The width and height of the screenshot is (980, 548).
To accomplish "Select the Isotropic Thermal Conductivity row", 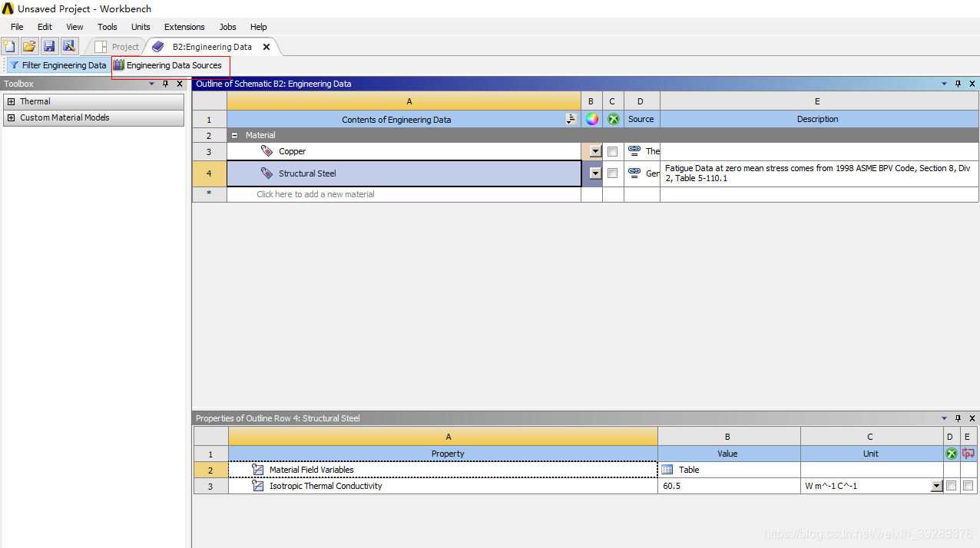I will [x=443, y=486].
